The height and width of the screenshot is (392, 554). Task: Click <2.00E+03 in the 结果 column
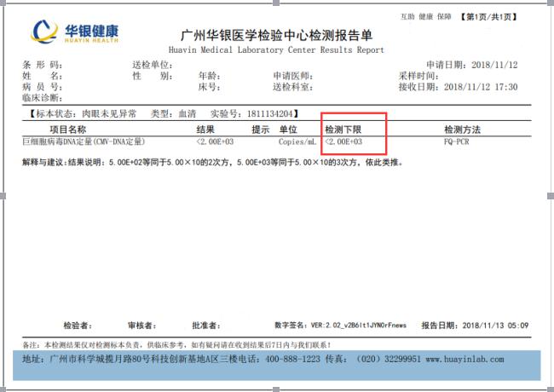(x=215, y=142)
